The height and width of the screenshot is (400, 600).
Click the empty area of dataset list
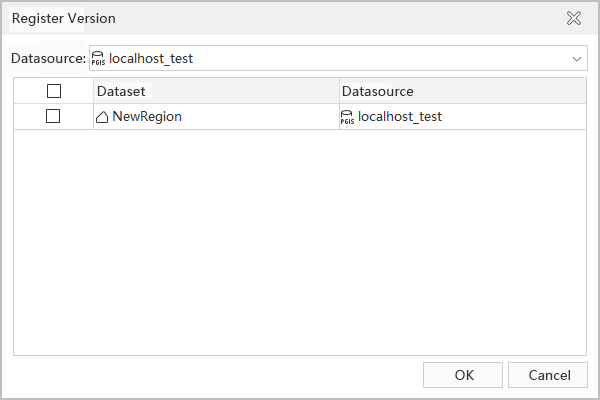click(x=300, y=240)
